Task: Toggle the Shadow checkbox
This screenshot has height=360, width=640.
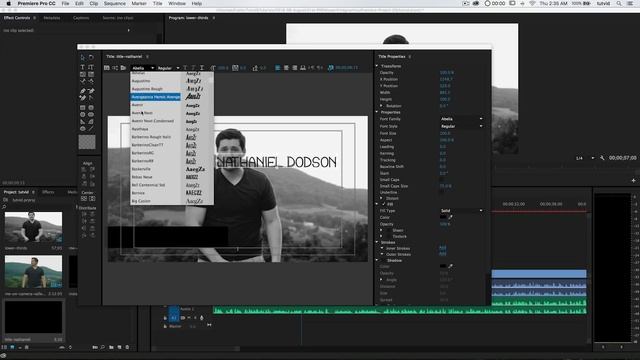Action: click(384, 260)
